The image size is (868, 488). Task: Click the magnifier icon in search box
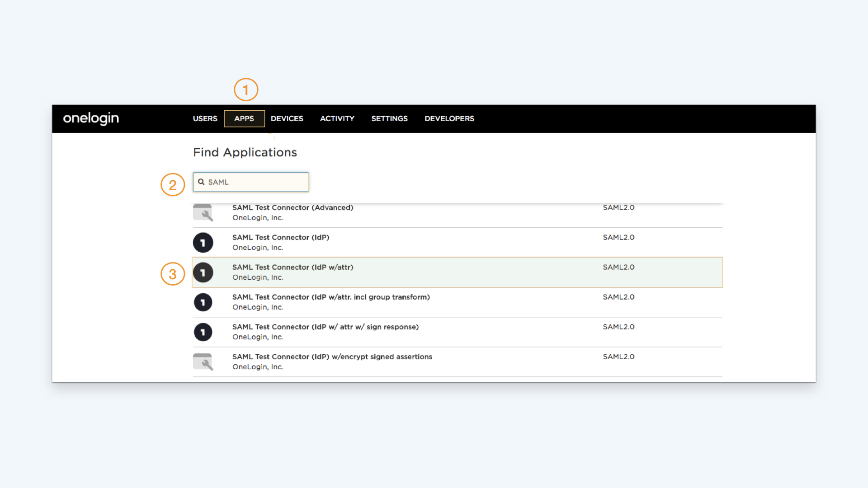(201, 182)
